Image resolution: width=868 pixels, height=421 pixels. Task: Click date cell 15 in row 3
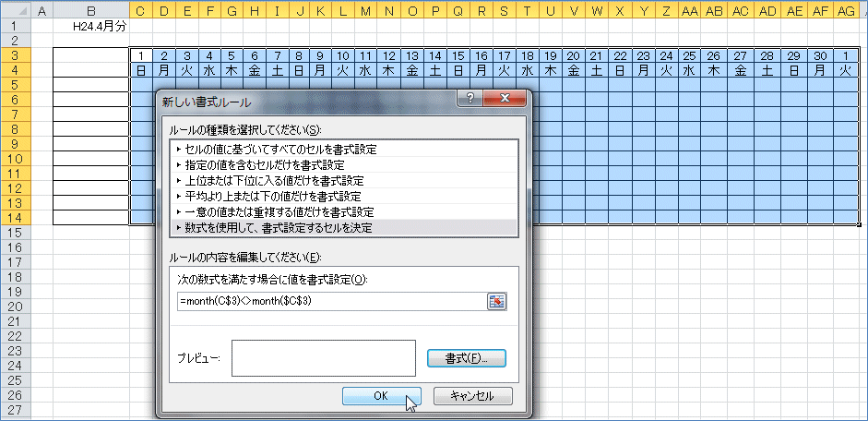click(x=458, y=55)
